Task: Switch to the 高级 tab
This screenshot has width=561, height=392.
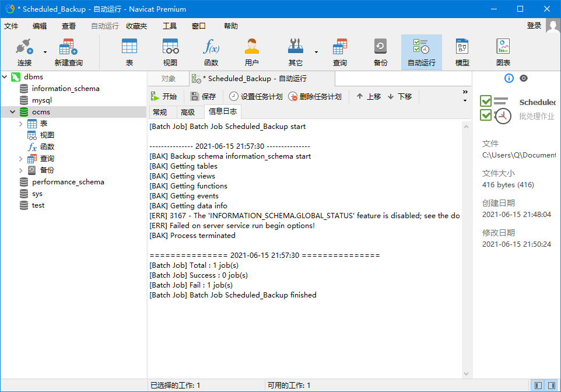Action: click(x=188, y=112)
